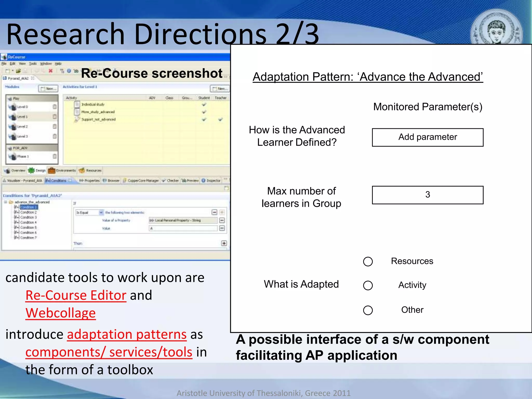Open the CopperCore Manager tab
Screen dimensions: 532x399
coord(141,181)
